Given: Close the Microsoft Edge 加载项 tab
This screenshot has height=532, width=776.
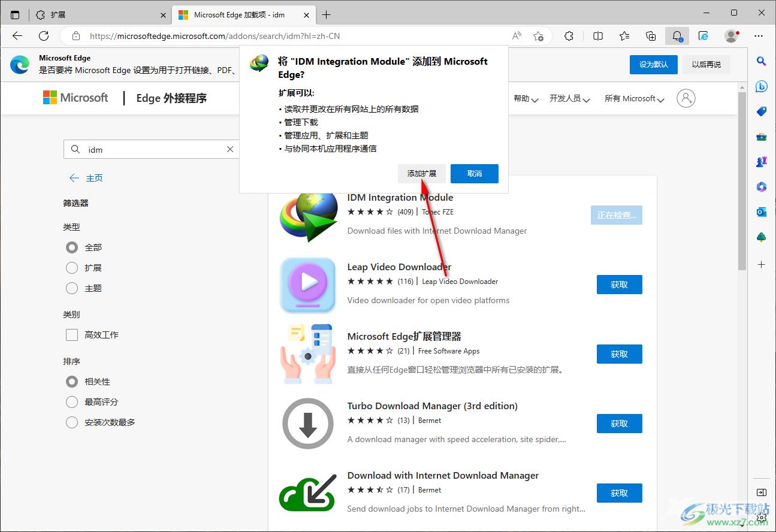Looking at the screenshot, I should pos(307,15).
